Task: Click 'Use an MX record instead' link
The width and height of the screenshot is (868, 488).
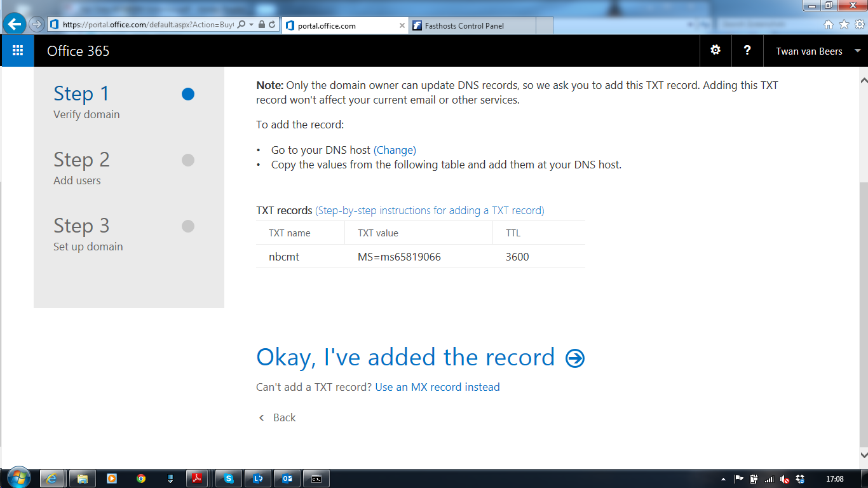Action: tap(438, 387)
